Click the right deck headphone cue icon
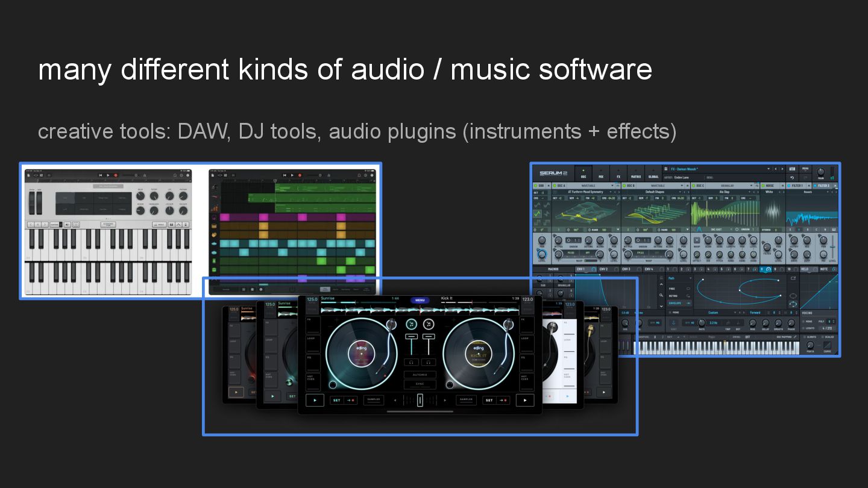The height and width of the screenshot is (488, 868). [429, 362]
